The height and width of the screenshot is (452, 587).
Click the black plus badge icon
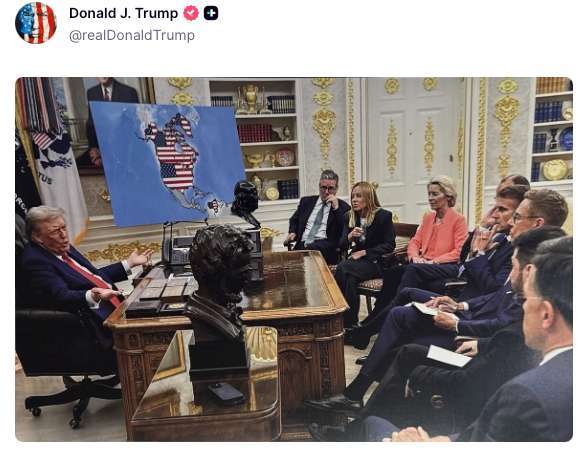click(211, 13)
